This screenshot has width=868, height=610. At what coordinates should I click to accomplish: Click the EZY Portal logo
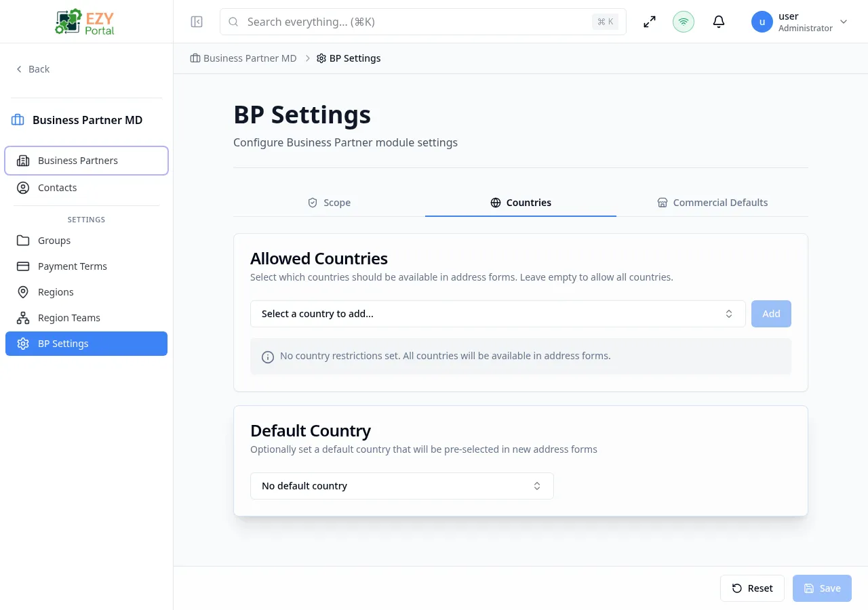[x=84, y=22]
